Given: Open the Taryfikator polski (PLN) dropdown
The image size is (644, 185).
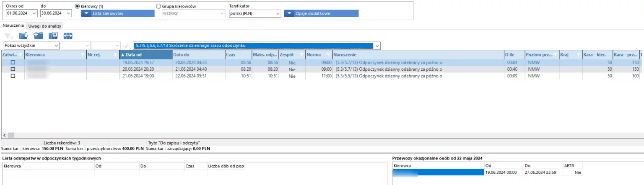Looking at the screenshot, I should coord(255,13).
